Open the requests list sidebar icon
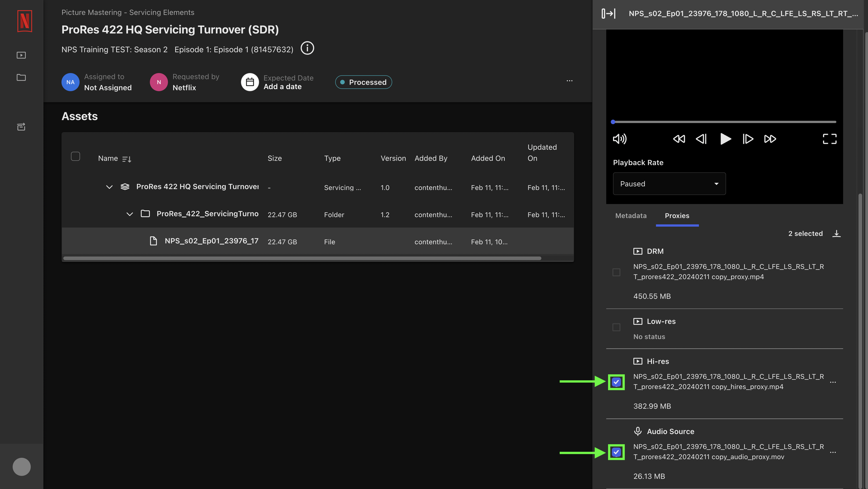Screen dimensions: 868x489 coord(21,126)
